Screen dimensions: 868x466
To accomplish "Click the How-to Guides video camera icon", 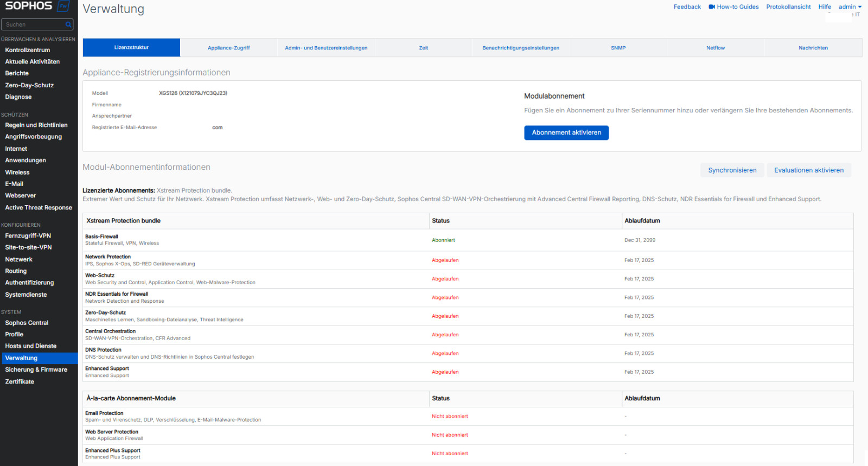I will [x=711, y=7].
